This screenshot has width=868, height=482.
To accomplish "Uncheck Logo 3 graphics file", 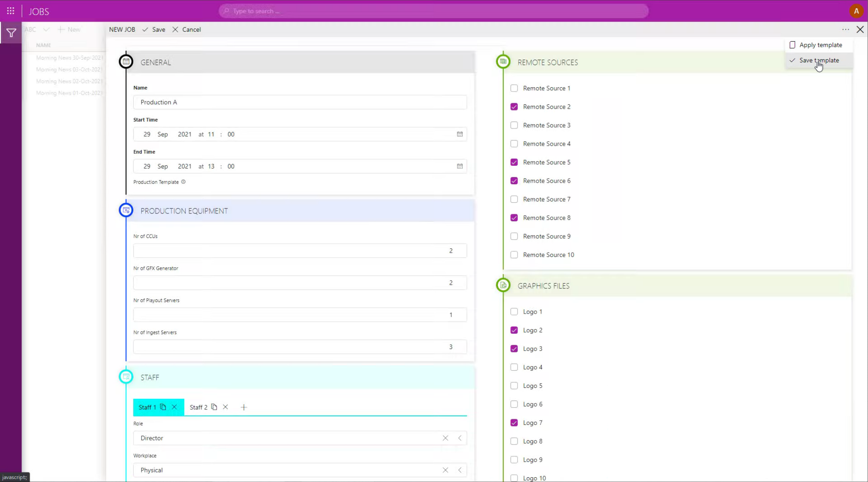I will point(514,348).
